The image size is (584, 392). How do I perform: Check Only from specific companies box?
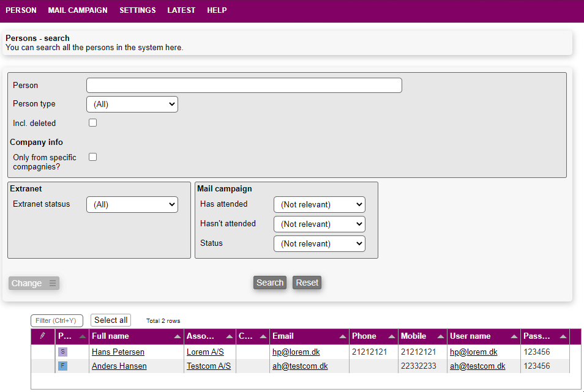click(x=93, y=157)
